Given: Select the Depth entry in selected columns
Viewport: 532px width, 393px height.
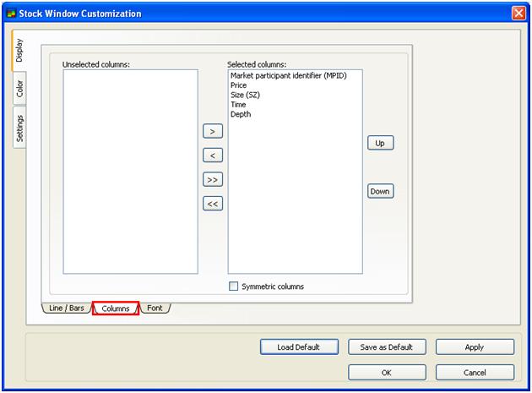Looking at the screenshot, I should tap(241, 114).
